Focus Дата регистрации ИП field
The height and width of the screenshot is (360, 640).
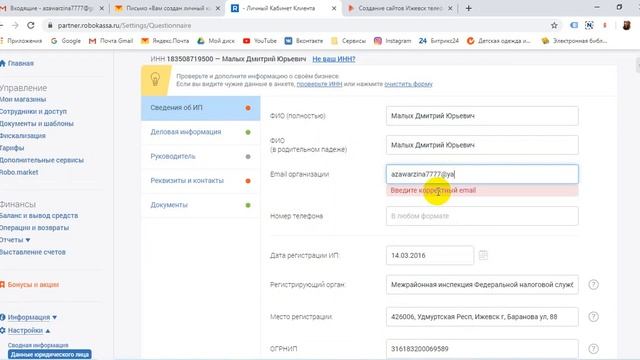tap(430, 256)
